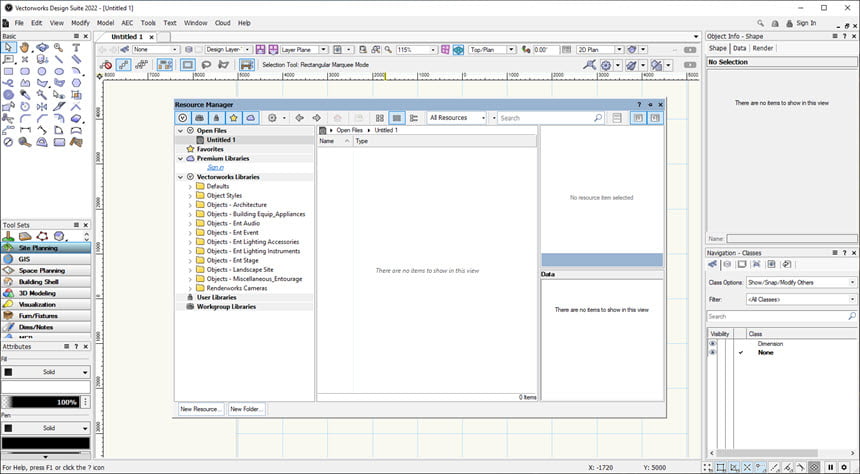Open the active class None dropdown
860x474 pixels.
[x=156, y=49]
